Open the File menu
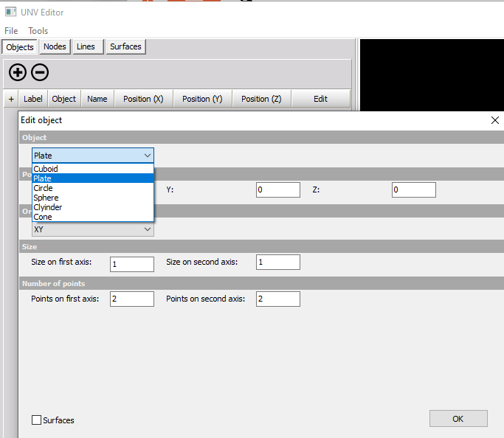The width and height of the screenshot is (504, 438). pyautogui.click(x=11, y=31)
